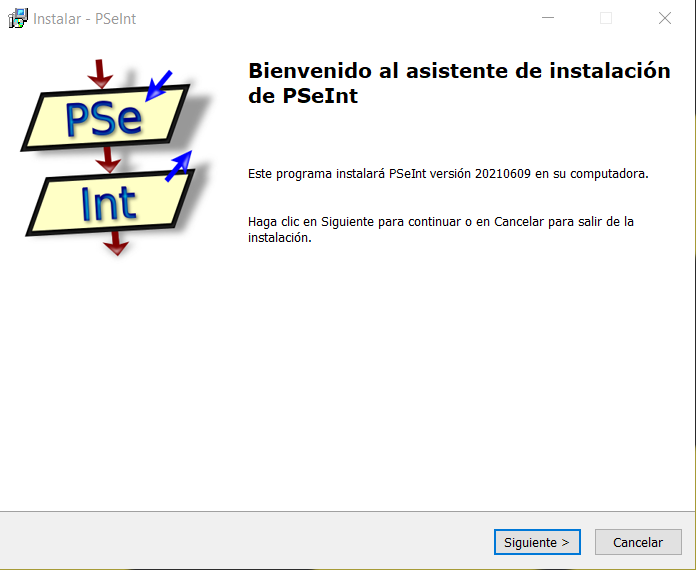Click the heading 'Bienvenido al asistente de instalación'

click(459, 83)
